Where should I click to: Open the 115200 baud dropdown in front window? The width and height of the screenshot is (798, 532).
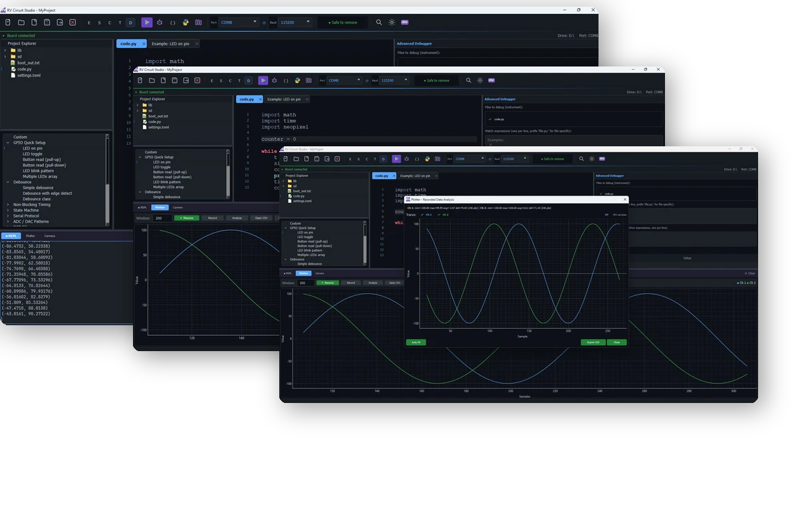point(515,159)
